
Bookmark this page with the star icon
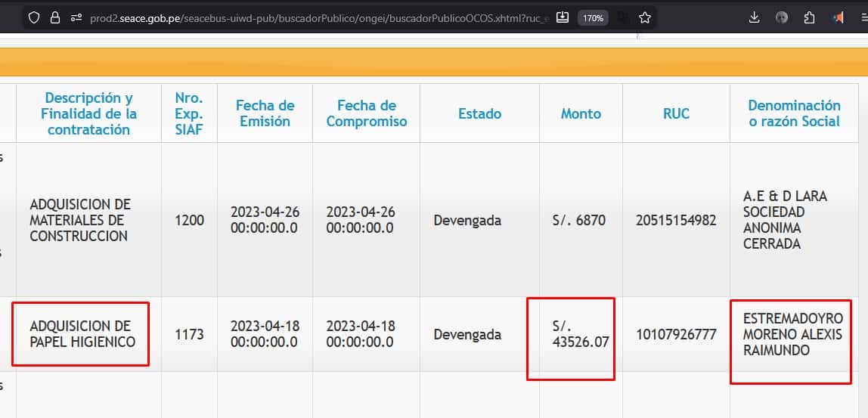click(644, 17)
